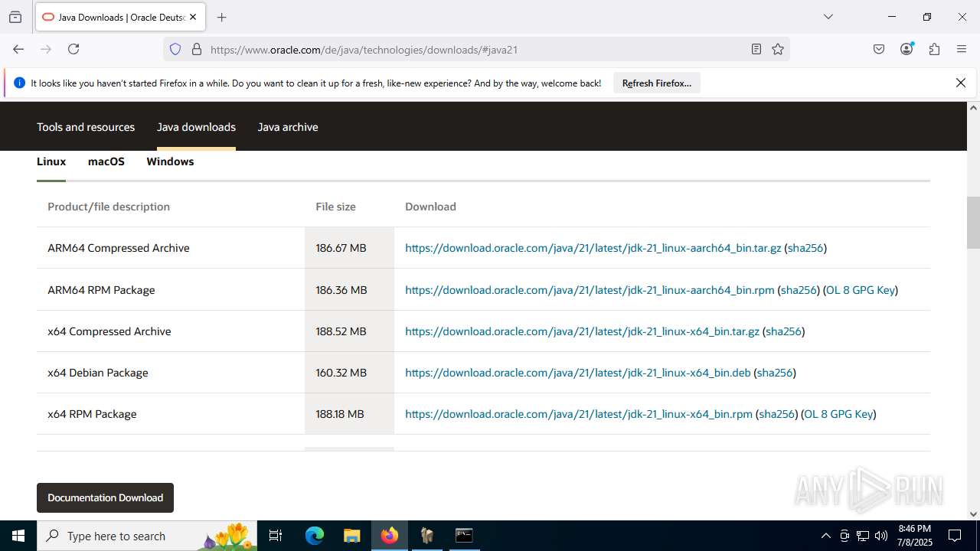Viewport: 980px width, 551px height.
Task: Download jdk-21 linux x64 rpm link
Action: point(579,414)
